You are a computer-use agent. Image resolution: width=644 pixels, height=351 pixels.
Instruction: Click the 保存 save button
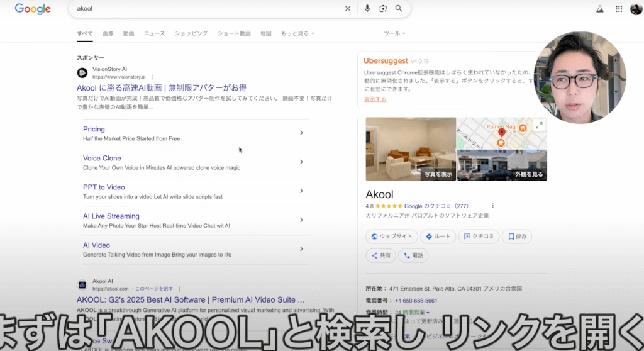click(517, 237)
